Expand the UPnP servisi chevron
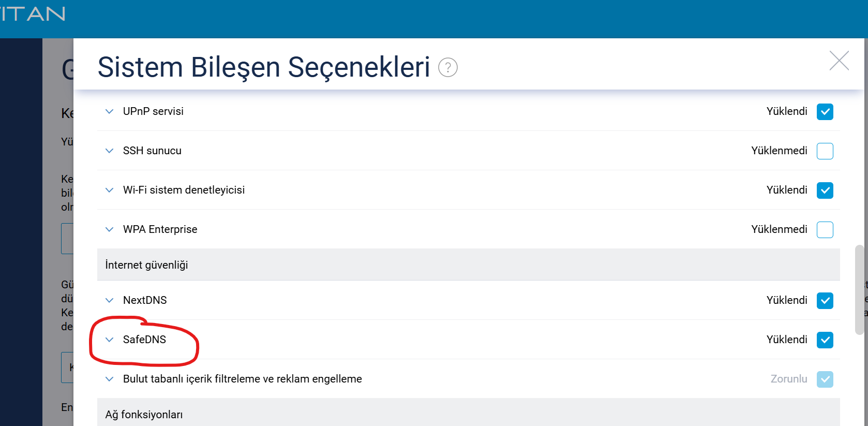The height and width of the screenshot is (426, 868). tap(109, 111)
